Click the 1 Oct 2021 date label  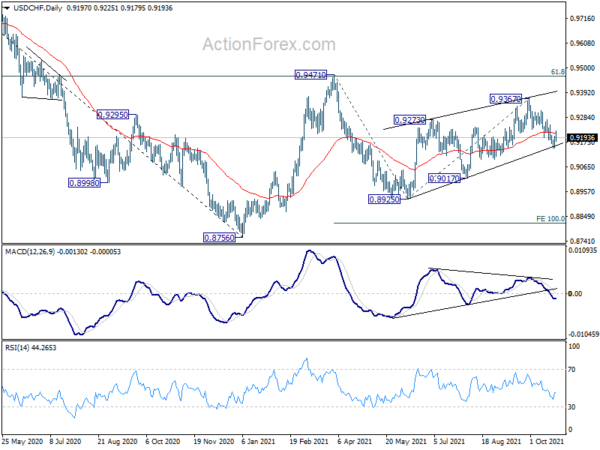547,441
